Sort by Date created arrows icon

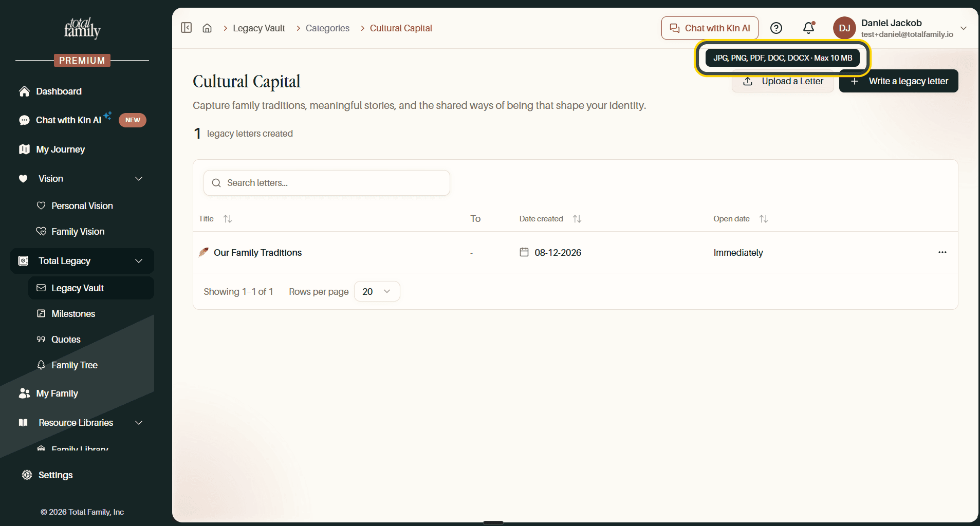tap(577, 219)
